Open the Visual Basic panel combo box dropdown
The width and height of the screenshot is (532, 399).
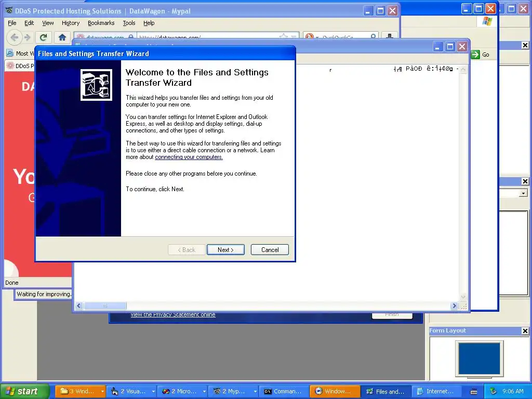(524, 193)
